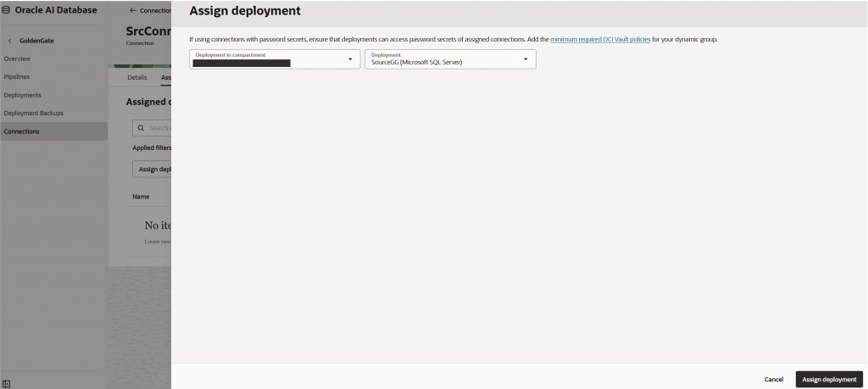Go back using the GoldenGate chevron
This screenshot has height=389, width=868.
[9, 41]
